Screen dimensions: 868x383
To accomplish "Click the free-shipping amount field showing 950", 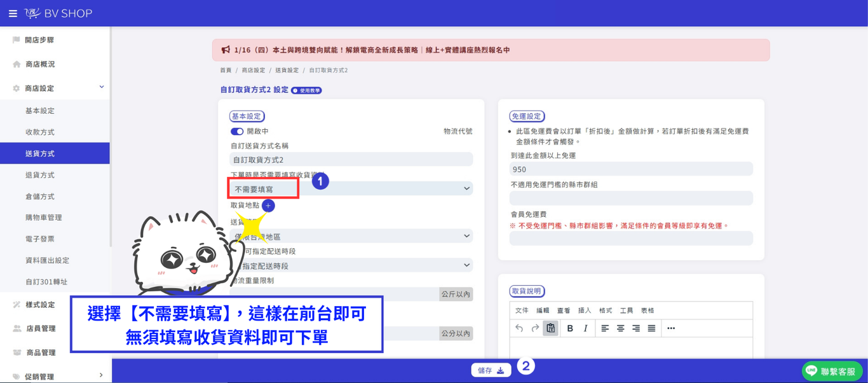I will (631, 169).
